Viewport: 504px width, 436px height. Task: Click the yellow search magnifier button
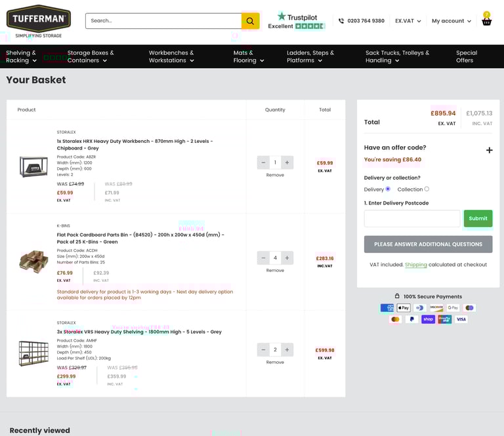point(250,21)
